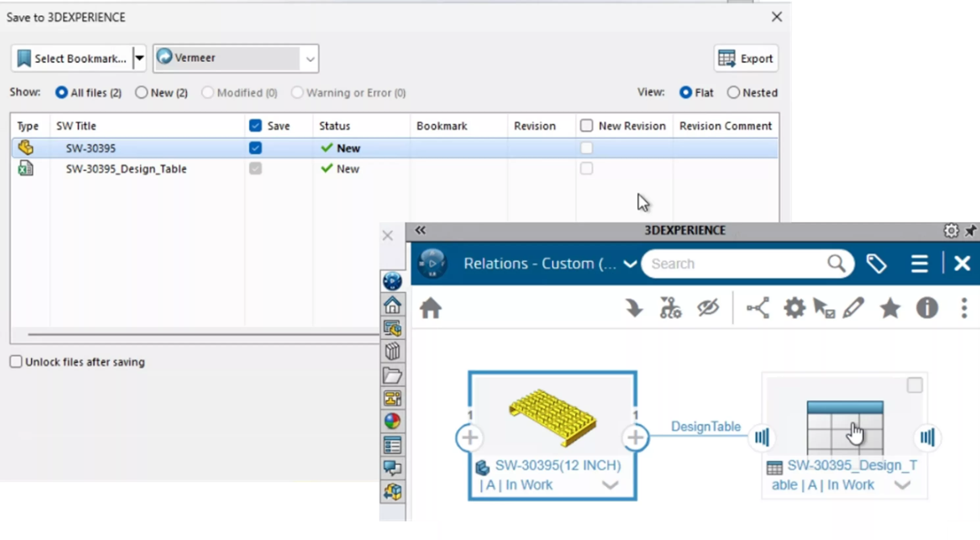This screenshot has width=980, height=540.
Task: Select the New (2) filter option
Action: coord(141,92)
